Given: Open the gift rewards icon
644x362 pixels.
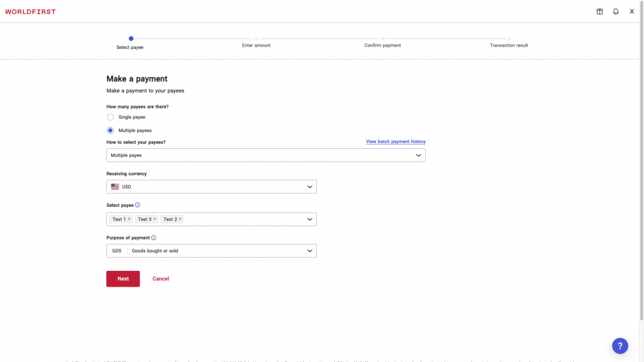Looking at the screenshot, I should (x=599, y=11).
